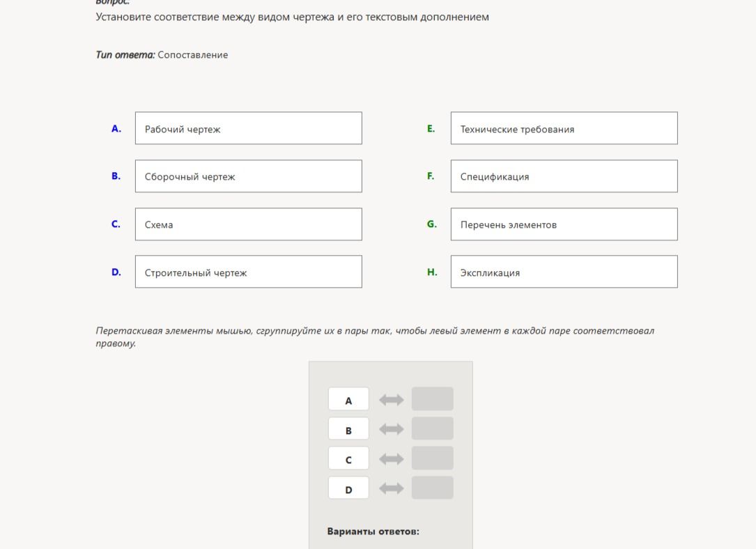Click the matching tile labeled C

point(348,458)
